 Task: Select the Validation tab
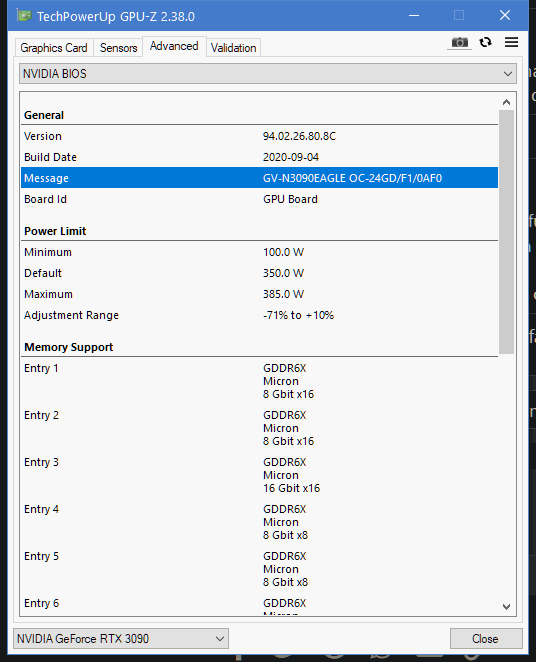tap(233, 48)
